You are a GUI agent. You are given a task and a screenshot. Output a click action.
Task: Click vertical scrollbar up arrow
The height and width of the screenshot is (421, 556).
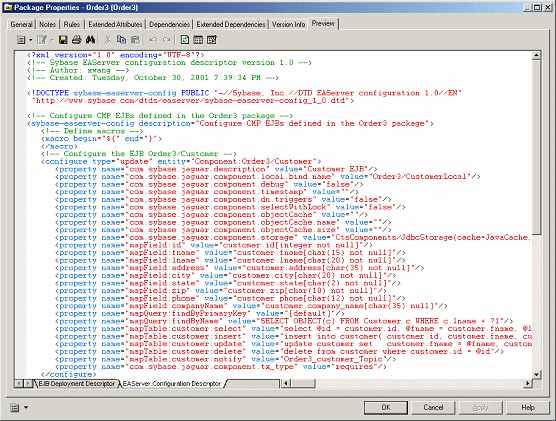click(x=536, y=55)
